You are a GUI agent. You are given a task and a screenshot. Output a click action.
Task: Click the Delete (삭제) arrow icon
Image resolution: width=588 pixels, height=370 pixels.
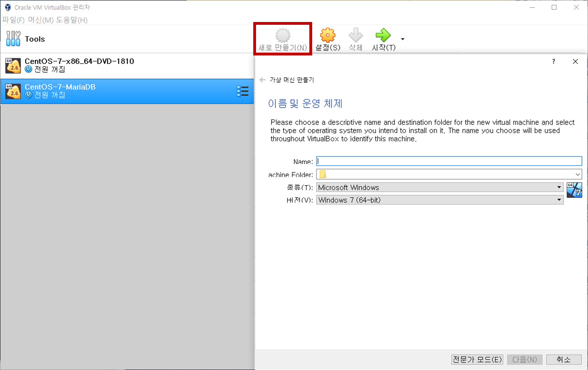coord(356,35)
